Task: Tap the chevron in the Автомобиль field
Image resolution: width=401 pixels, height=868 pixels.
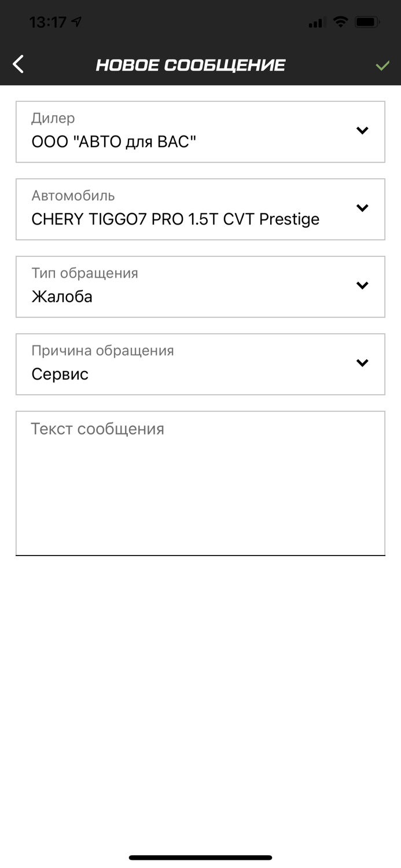Action: click(362, 208)
